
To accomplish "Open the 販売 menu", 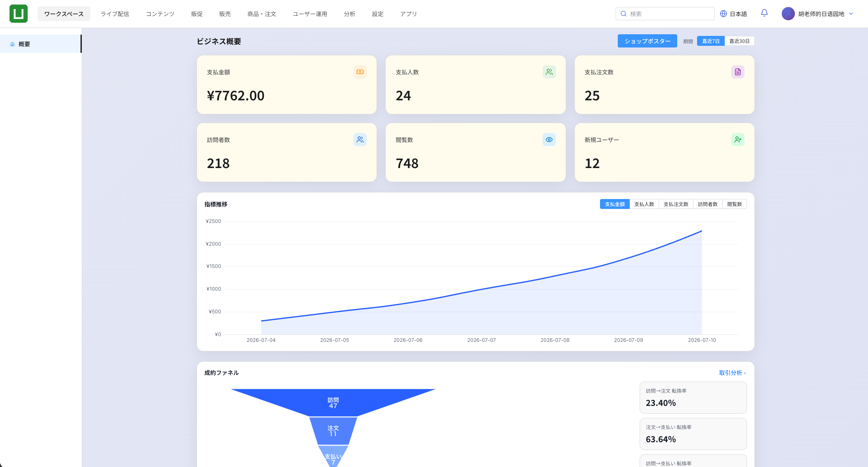I will 225,14.
